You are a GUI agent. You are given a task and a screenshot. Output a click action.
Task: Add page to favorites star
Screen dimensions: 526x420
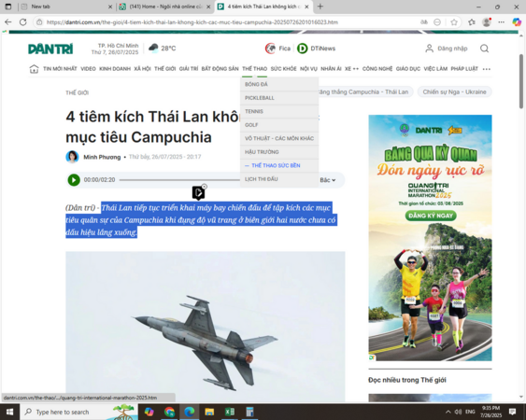[454, 22]
